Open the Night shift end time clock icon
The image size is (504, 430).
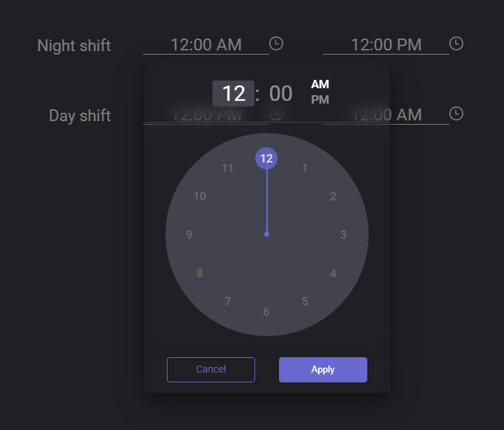(x=456, y=43)
